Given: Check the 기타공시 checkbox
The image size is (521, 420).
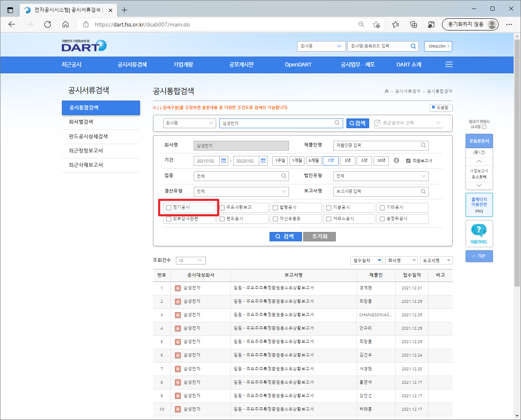Looking at the screenshot, I should point(382,208).
